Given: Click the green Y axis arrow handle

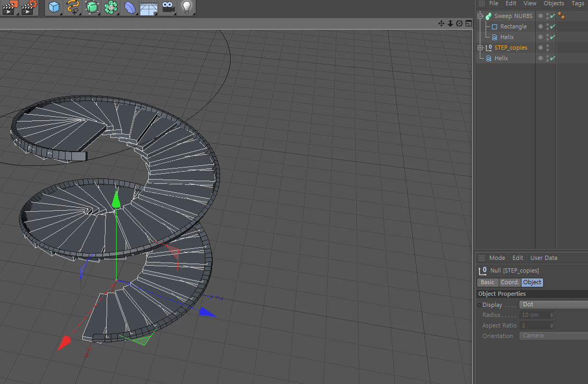Looking at the screenshot, I should [116, 199].
